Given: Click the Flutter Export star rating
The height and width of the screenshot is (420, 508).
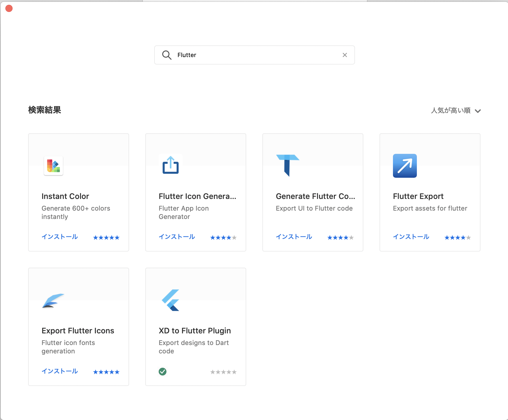Looking at the screenshot, I should [458, 238].
